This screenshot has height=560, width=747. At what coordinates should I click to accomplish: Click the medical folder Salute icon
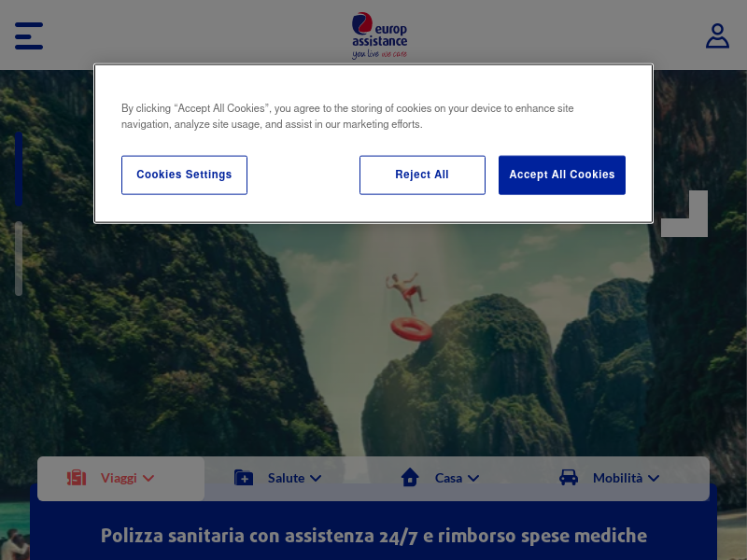pyautogui.click(x=244, y=478)
